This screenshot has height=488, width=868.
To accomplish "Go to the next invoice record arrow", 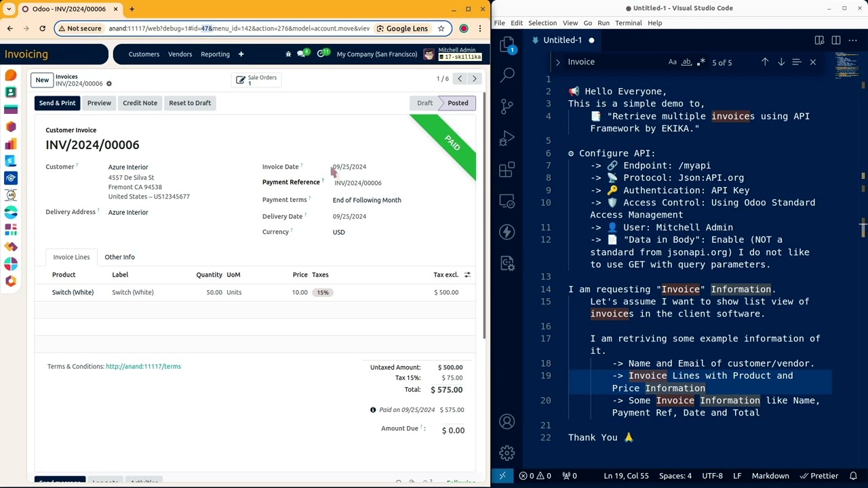I will 475,79.
